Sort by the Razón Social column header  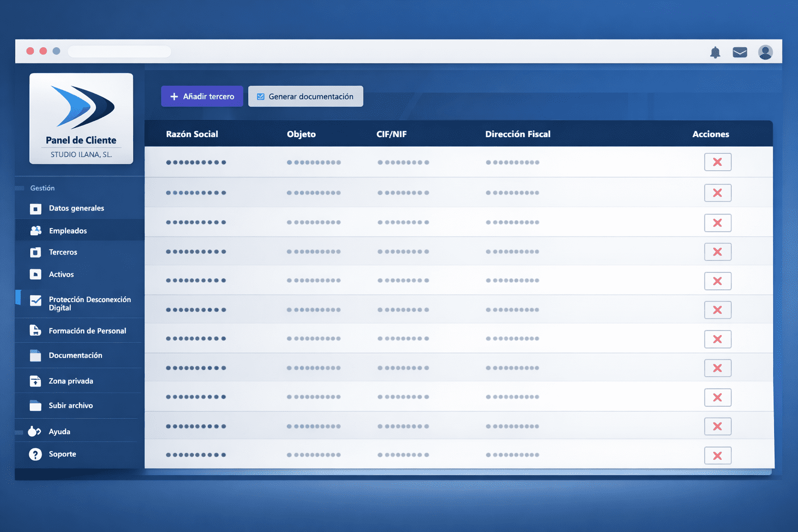pos(192,134)
